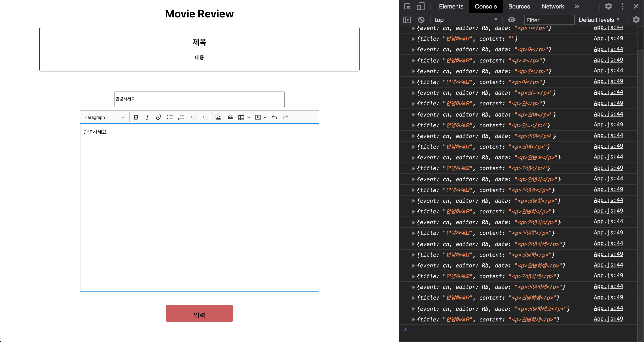Insert a block quote

coord(230,117)
